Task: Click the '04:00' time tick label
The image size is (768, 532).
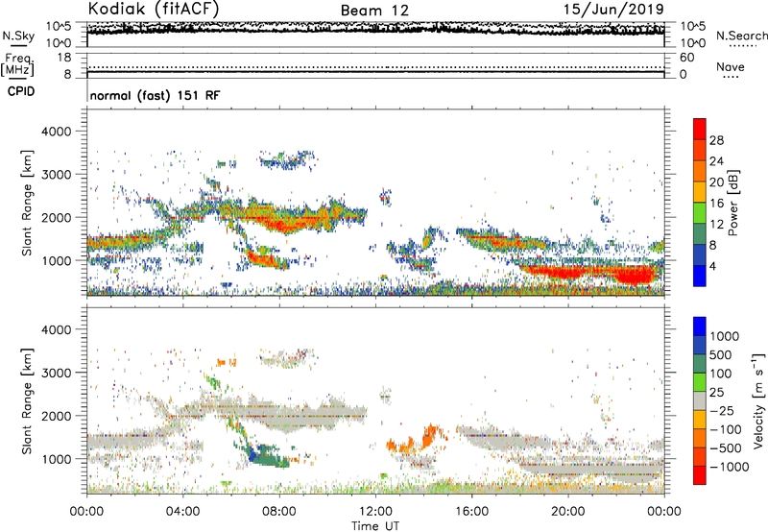Action: [x=183, y=512]
